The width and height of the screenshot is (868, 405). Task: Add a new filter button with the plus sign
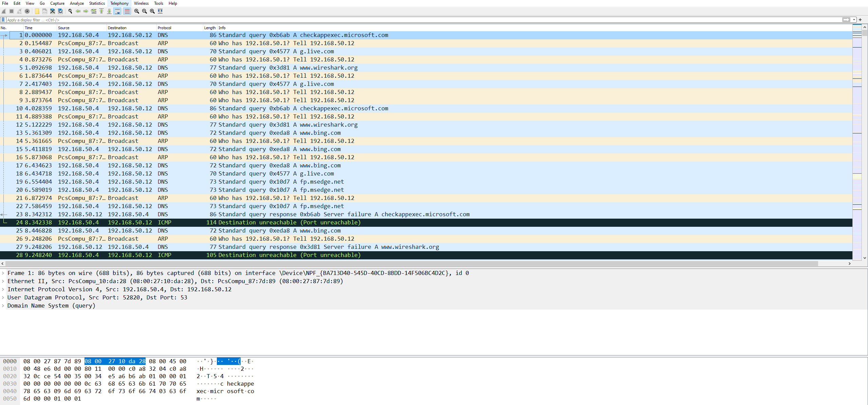click(861, 20)
